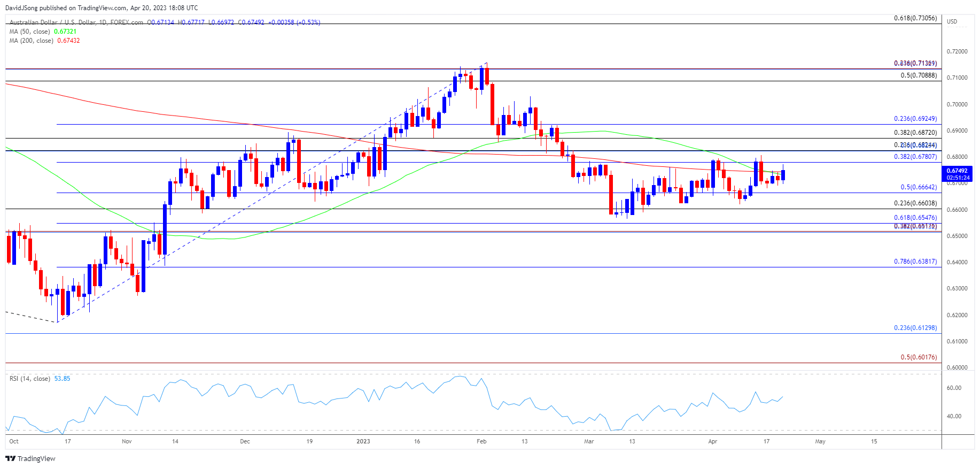This screenshot has width=980, height=468.
Task: Click the 0.62000 price axis label
Action: coord(957,315)
